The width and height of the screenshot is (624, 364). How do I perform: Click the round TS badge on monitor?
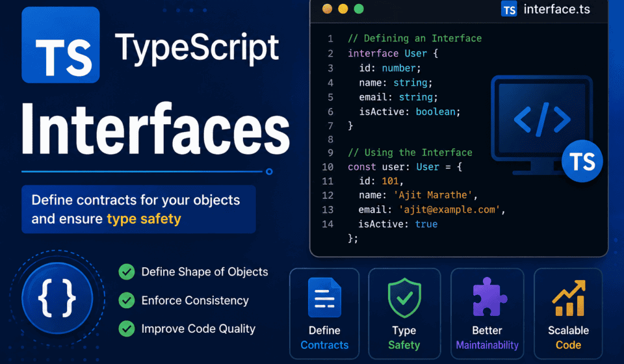click(x=582, y=161)
